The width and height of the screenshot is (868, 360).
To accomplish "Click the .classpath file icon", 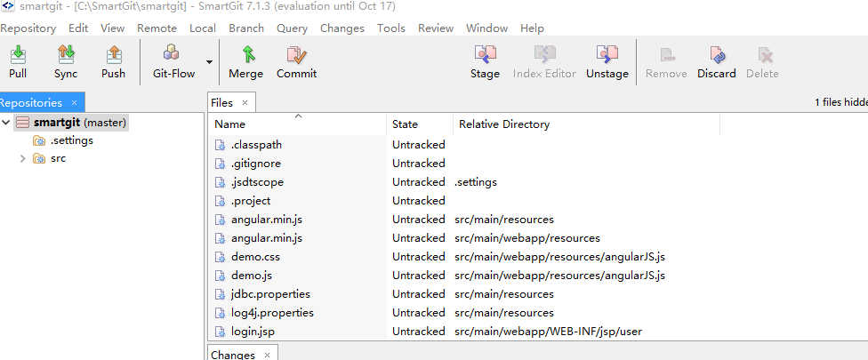I will [x=221, y=146].
